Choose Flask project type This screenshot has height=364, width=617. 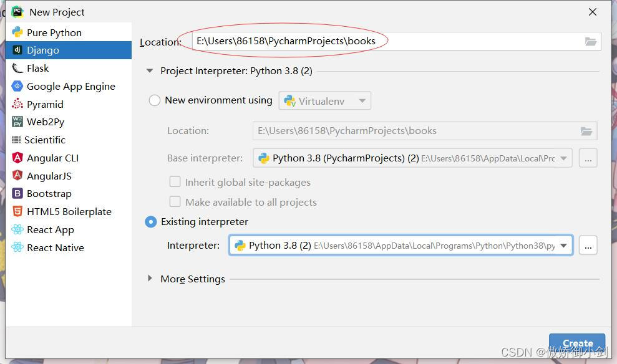[69, 68]
